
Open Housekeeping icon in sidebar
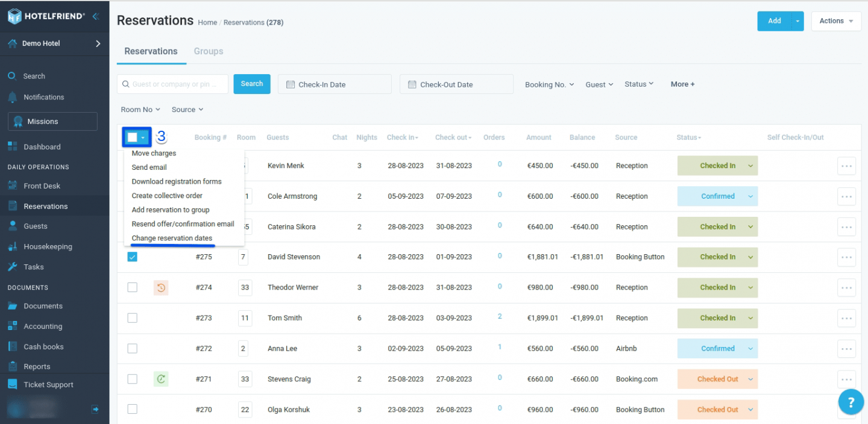(12, 246)
